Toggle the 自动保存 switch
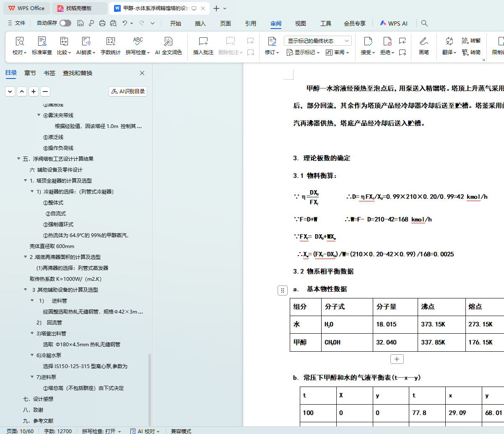The image size is (504, 434). point(65,23)
